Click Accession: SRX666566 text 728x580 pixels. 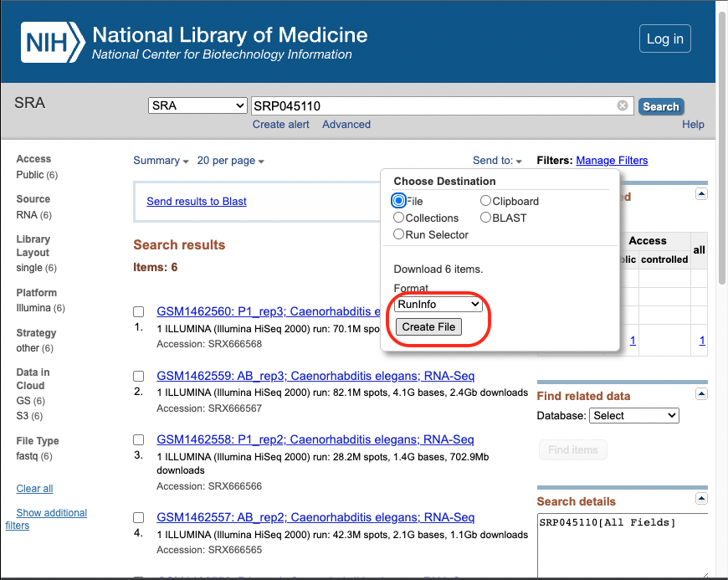[x=209, y=486]
